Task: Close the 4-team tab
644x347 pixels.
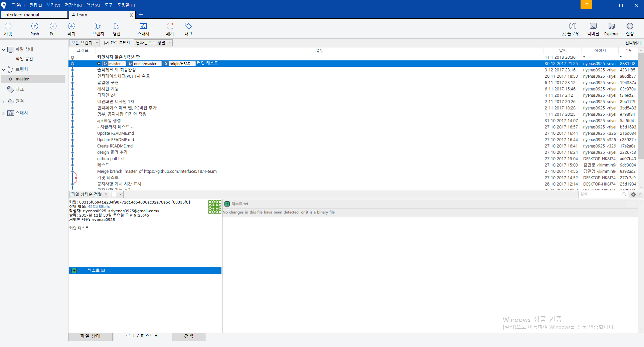Action: (131, 15)
